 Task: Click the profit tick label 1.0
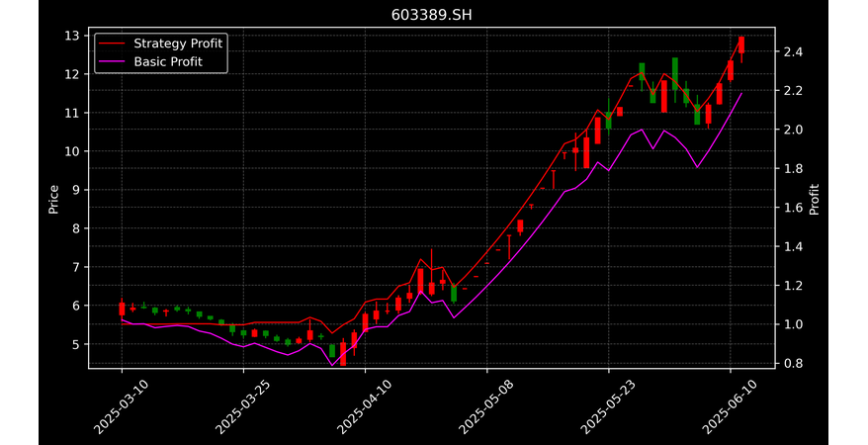pos(791,324)
